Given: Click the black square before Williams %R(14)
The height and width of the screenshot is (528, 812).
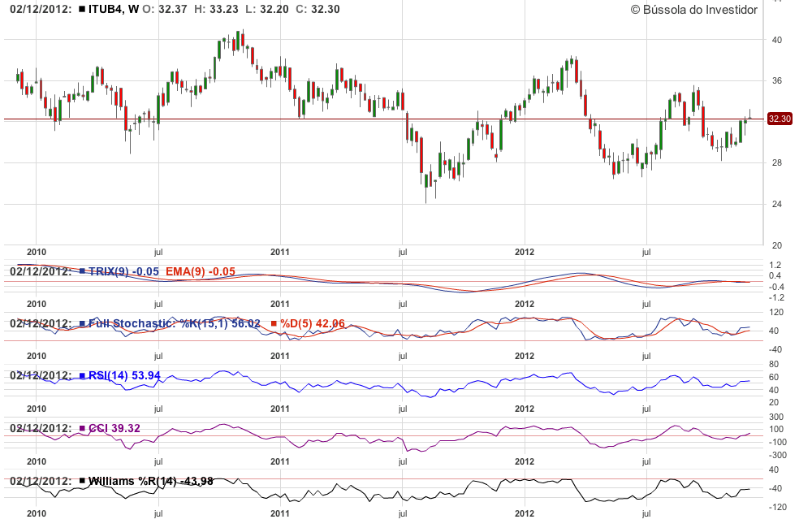Looking at the screenshot, I should pyautogui.click(x=82, y=481).
